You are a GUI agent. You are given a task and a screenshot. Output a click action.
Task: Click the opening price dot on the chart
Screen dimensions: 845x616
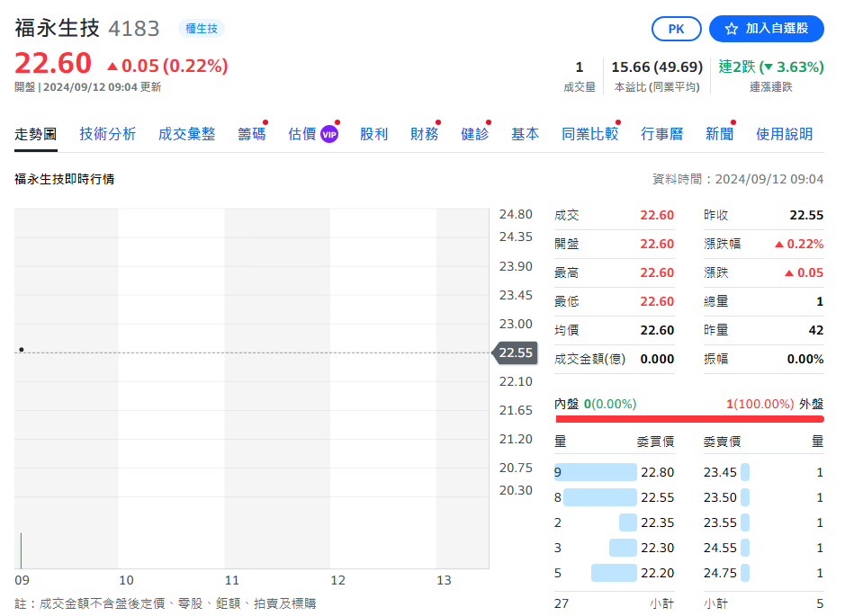pos(22,350)
